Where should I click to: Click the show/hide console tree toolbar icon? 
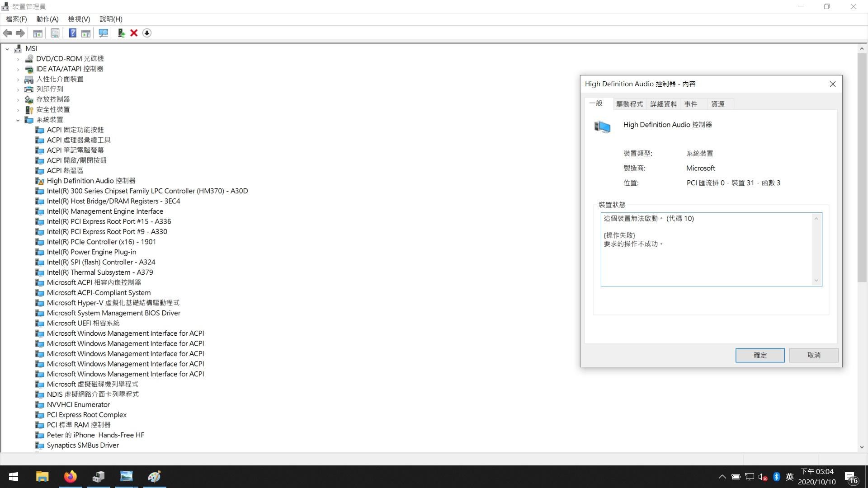point(38,33)
